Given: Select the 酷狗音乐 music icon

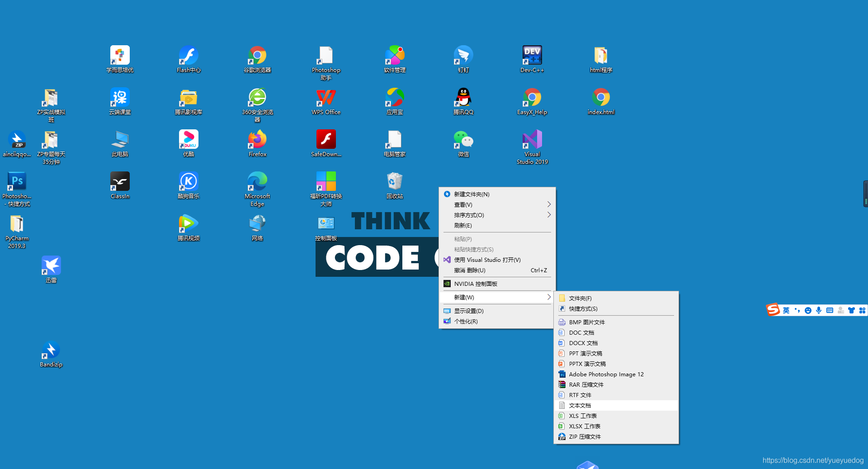Looking at the screenshot, I should (189, 185).
